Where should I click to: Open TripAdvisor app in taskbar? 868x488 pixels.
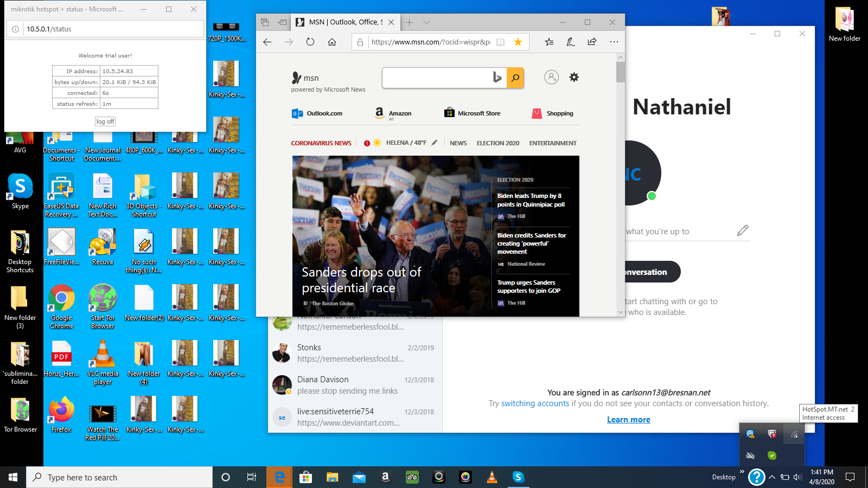point(412,477)
